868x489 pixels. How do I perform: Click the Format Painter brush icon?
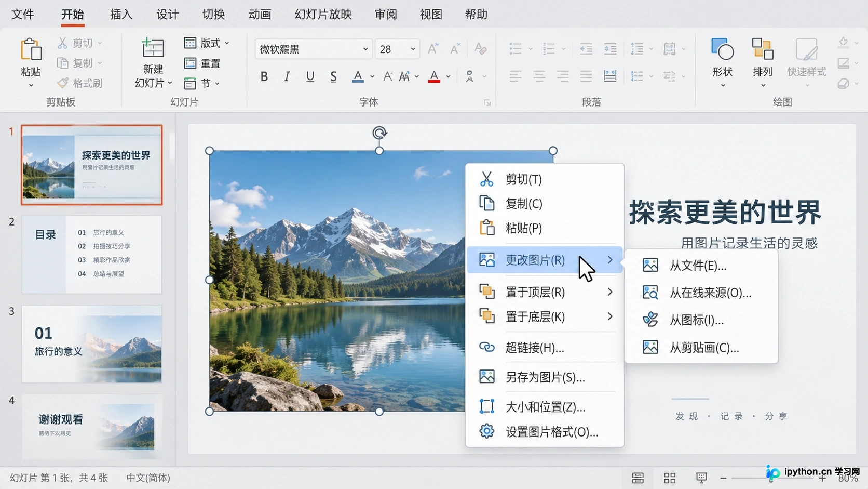click(63, 83)
